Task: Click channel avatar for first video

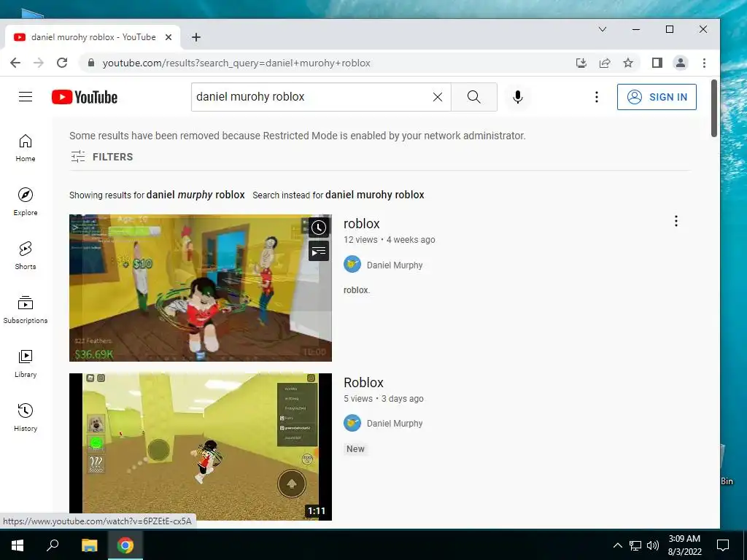Action: pyautogui.click(x=352, y=264)
